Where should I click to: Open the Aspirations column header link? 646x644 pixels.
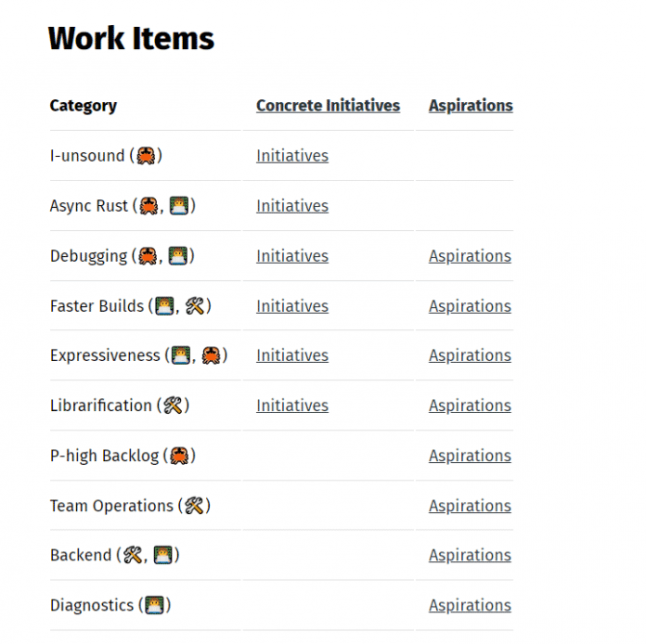(x=471, y=106)
